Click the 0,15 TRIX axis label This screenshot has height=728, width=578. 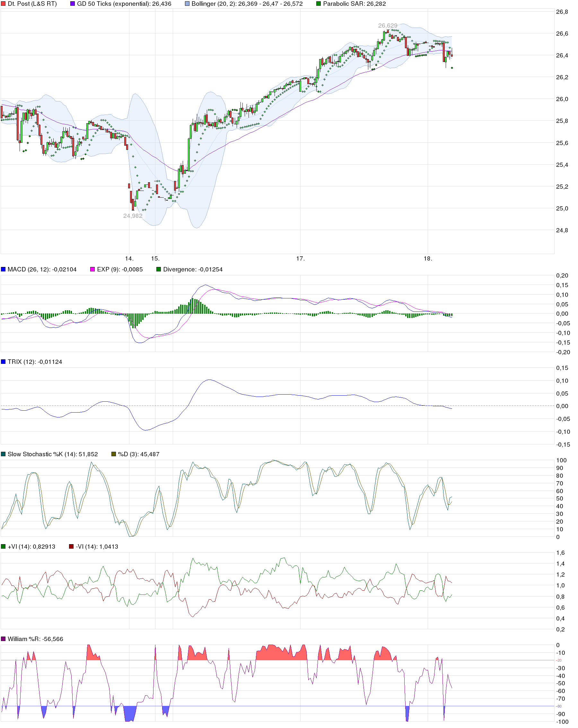coord(563,368)
